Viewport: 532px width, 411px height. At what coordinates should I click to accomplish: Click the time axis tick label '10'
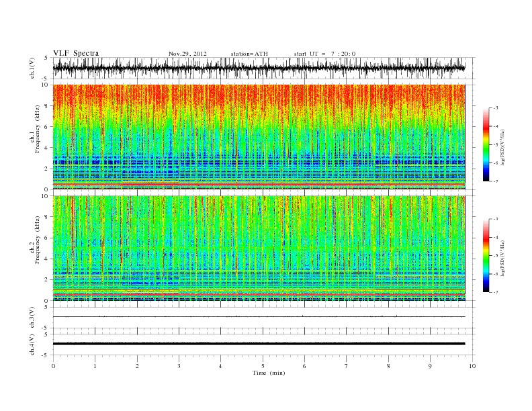pos(472,366)
